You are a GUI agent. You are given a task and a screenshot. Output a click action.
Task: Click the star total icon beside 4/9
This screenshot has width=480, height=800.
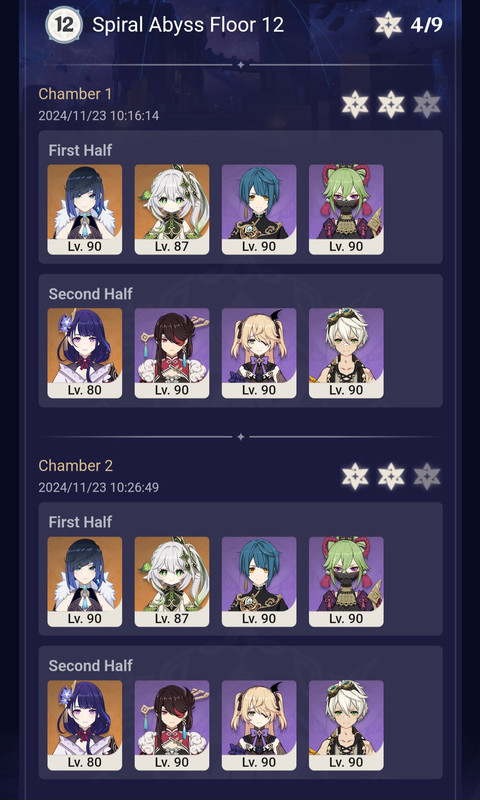coord(388,25)
